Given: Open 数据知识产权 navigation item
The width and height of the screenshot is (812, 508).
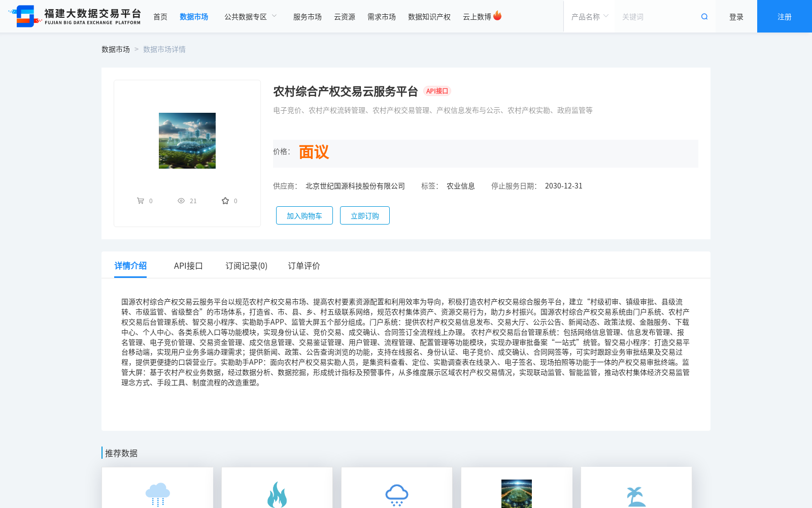Looking at the screenshot, I should point(429,17).
